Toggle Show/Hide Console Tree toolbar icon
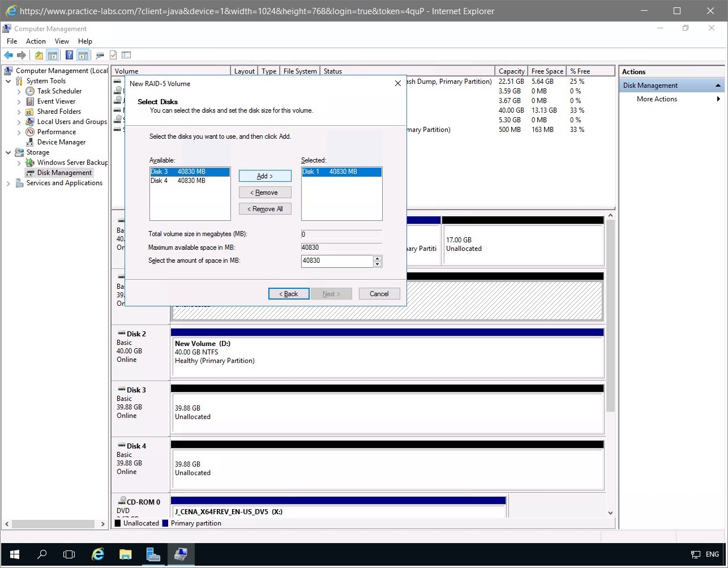Viewport: 728px width, 568px height. pos(52,55)
